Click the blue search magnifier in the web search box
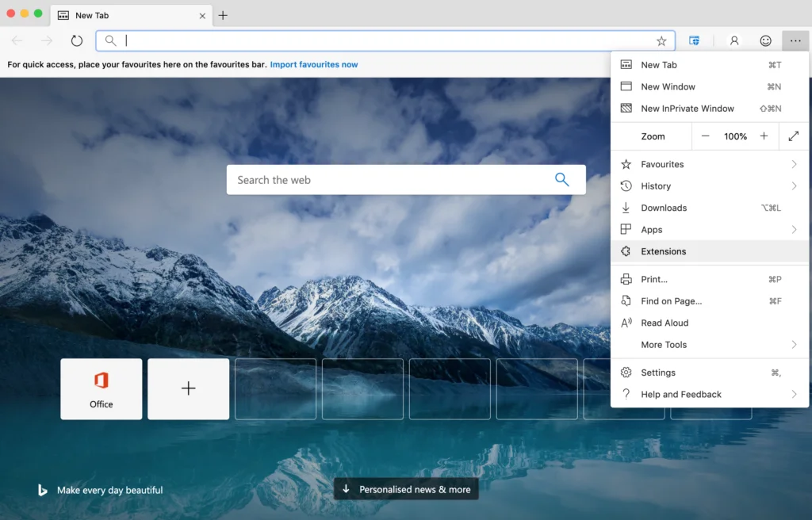This screenshot has height=520, width=812. (562, 179)
